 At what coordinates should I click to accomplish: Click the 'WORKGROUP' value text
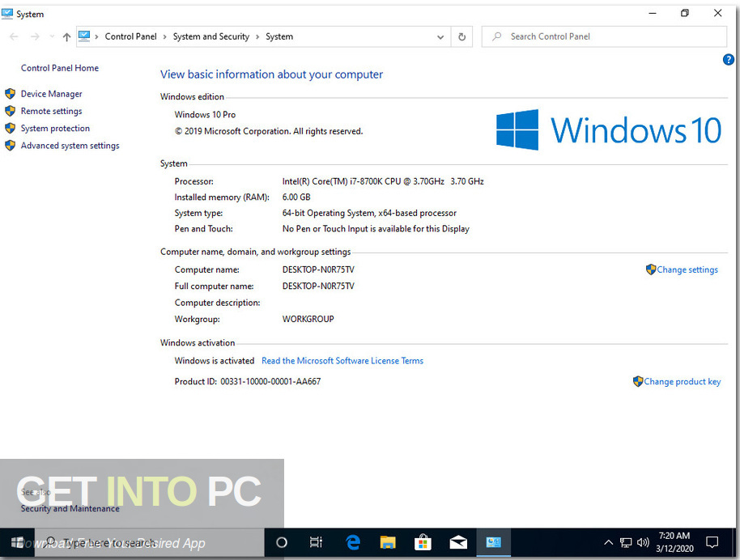coord(308,320)
